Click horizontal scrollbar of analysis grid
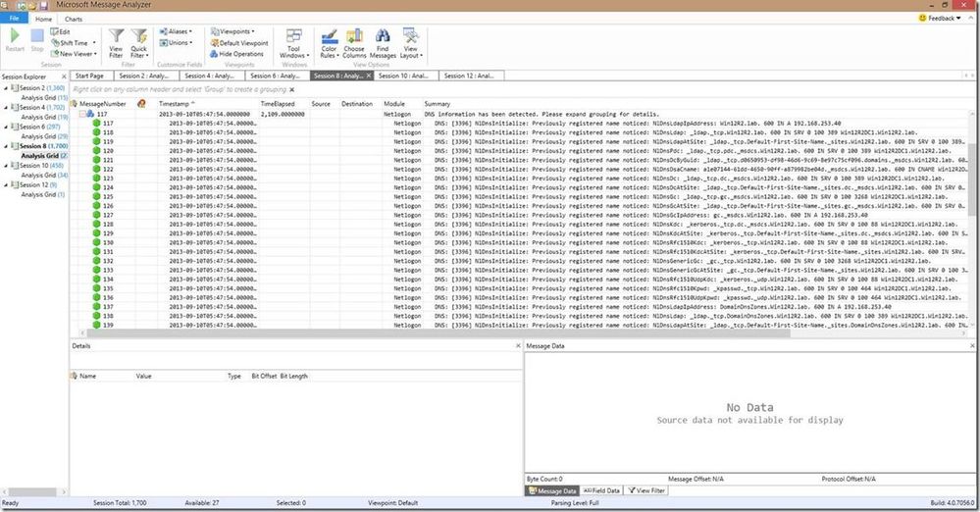980x512 pixels. (x=438, y=333)
